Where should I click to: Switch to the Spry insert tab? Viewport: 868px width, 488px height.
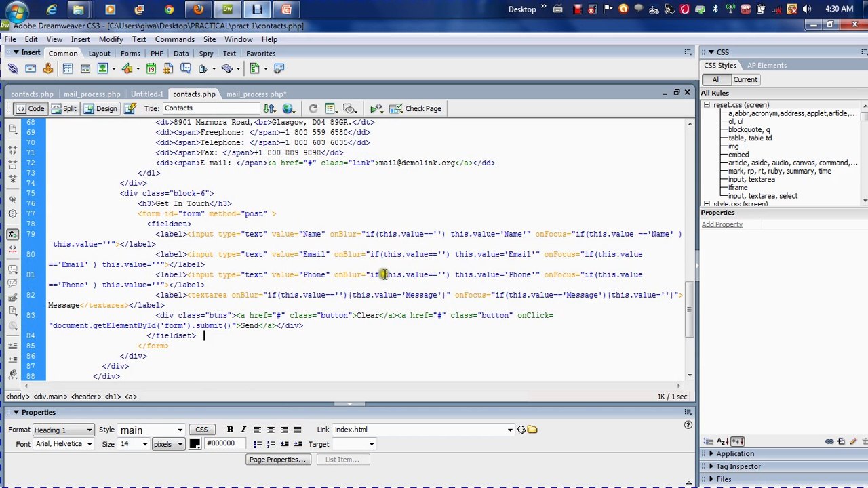(x=206, y=54)
